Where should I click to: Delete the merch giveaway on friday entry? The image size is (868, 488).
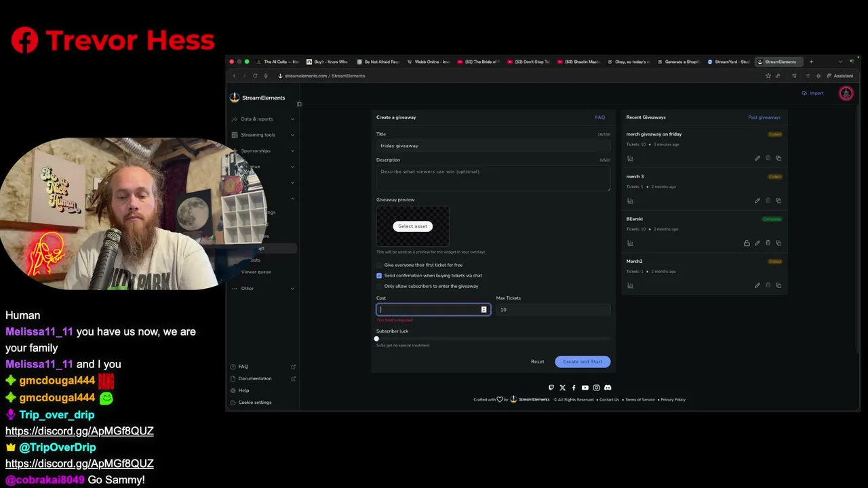[x=768, y=159]
